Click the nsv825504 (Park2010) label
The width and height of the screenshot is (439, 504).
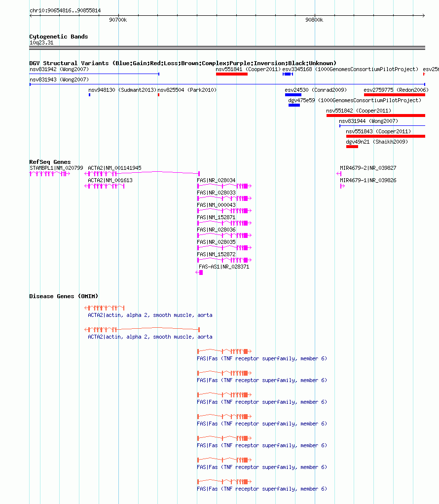click(187, 90)
